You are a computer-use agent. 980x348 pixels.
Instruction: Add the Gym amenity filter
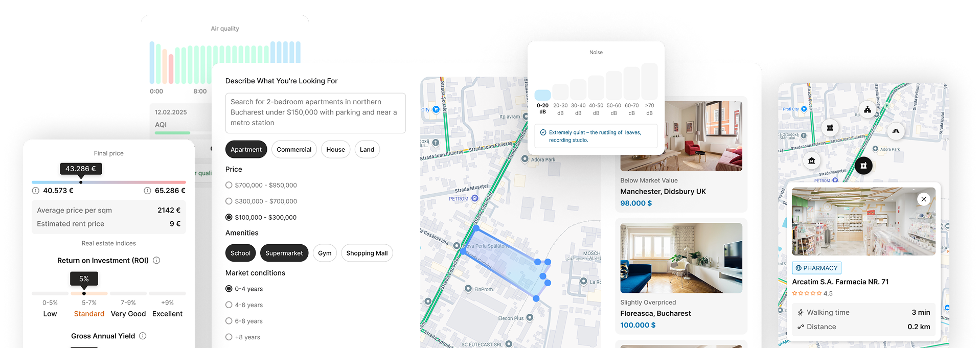click(x=325, y=253)
